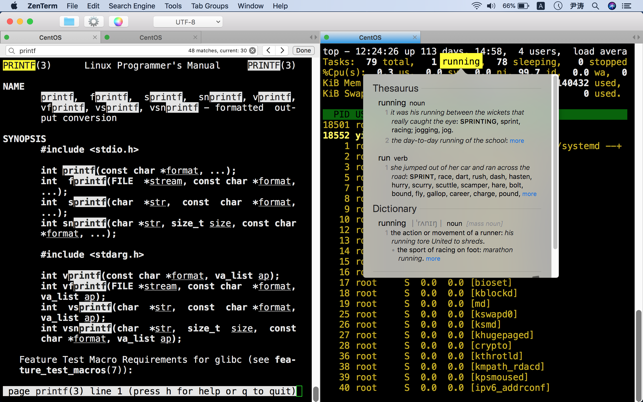The width and height of the screenshot is (643, 402).
Task: Click right pane tab scroll arrows
Action: pyautogui.click(x=636, y=37)
